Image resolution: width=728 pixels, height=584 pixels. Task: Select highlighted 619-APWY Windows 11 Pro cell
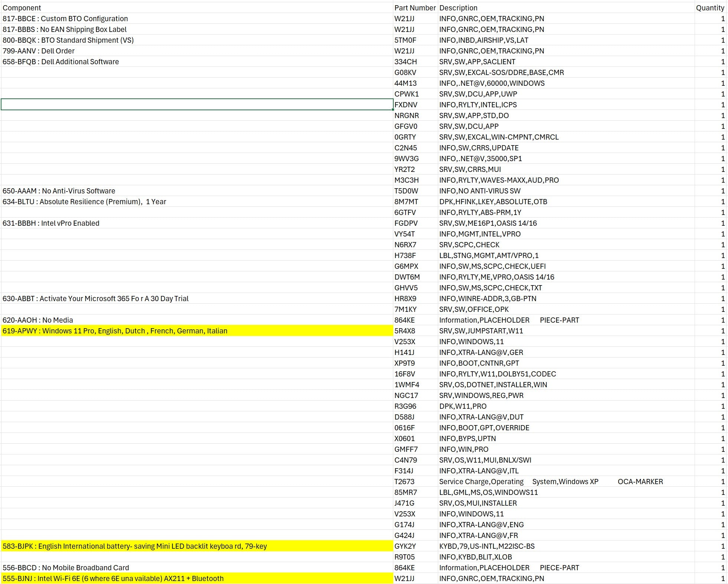pyautogui.click(x=197, y=331)
